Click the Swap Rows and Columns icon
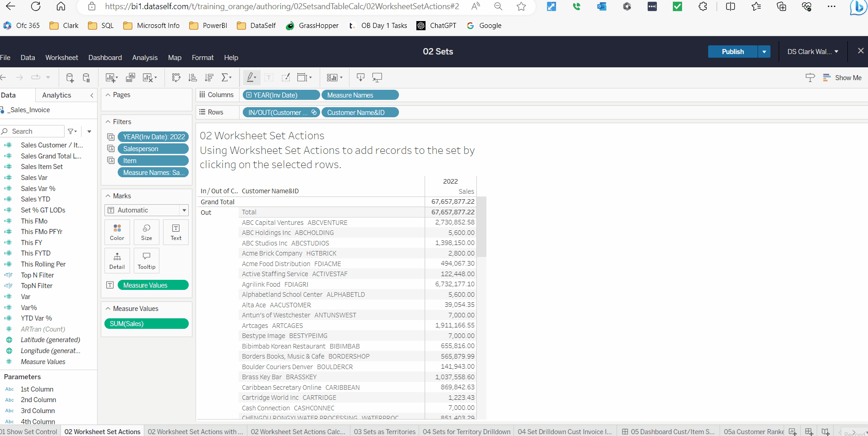Image resolution: width=868 pixels, height=436 pixels. (x=176, y=78)
